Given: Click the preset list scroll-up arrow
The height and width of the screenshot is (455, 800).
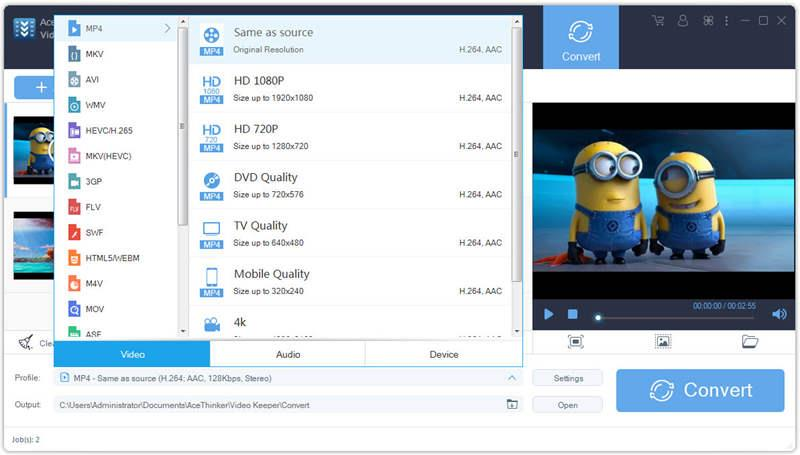Looking at the screenshot, I should point(516,21).
